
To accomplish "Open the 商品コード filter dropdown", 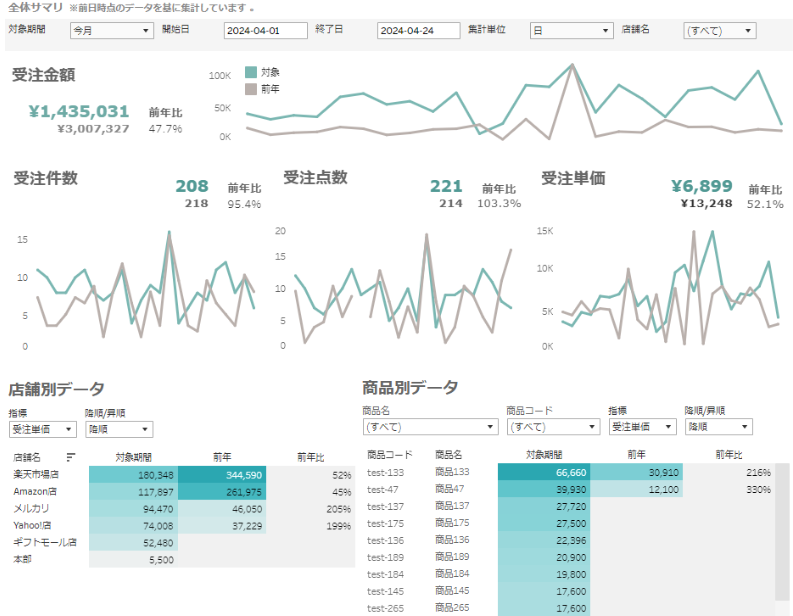I will [552, 427].
